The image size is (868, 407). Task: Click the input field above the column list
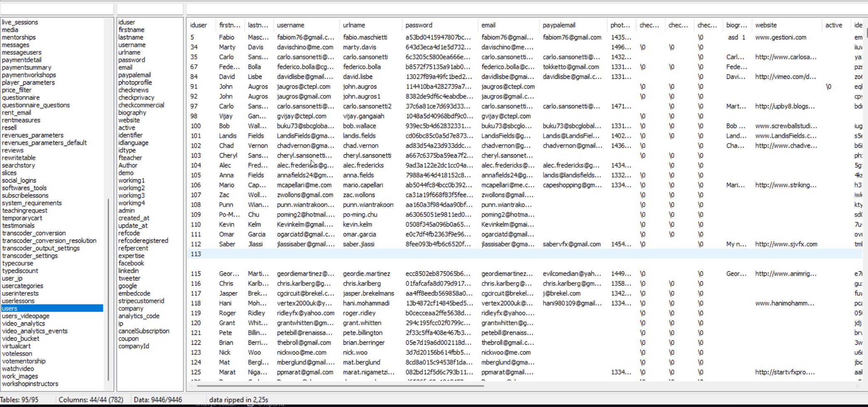pos(150,9)
